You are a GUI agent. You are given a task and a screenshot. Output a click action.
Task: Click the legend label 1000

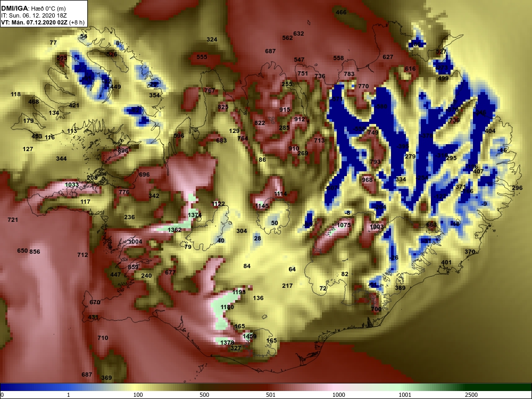click(x=338, y=395)
